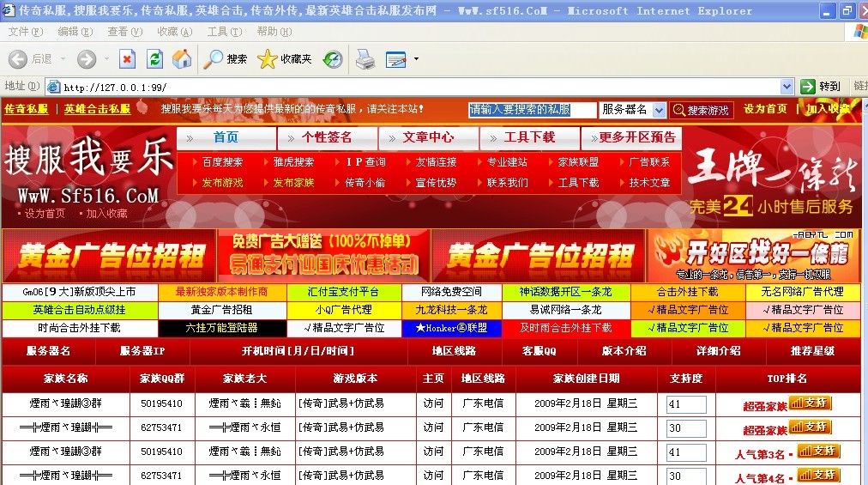This screenshot has width=868, height=485.
Task: Go to the browser Home icon
Action: (181, 59)
